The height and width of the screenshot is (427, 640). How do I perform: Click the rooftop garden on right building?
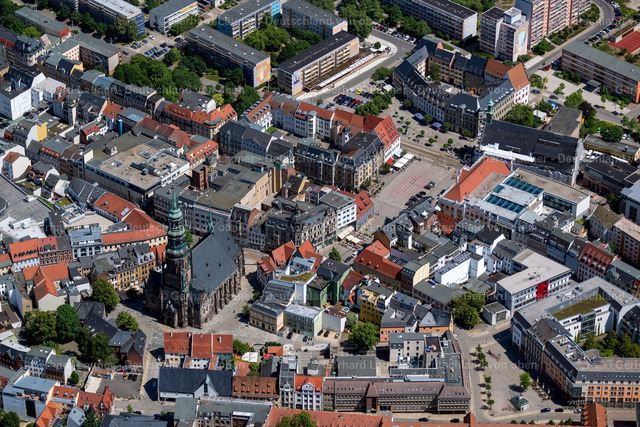coord(581,306)
